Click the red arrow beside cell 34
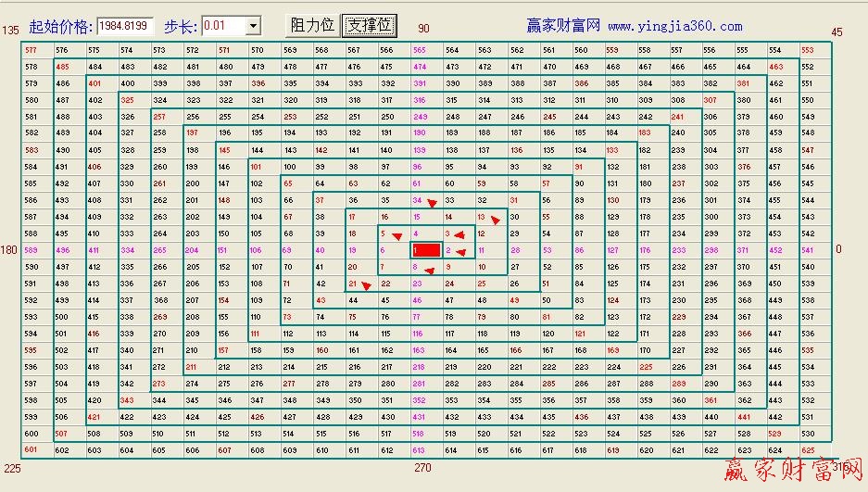868x492 pixels. pyautogui.click(x=431, y=203)
